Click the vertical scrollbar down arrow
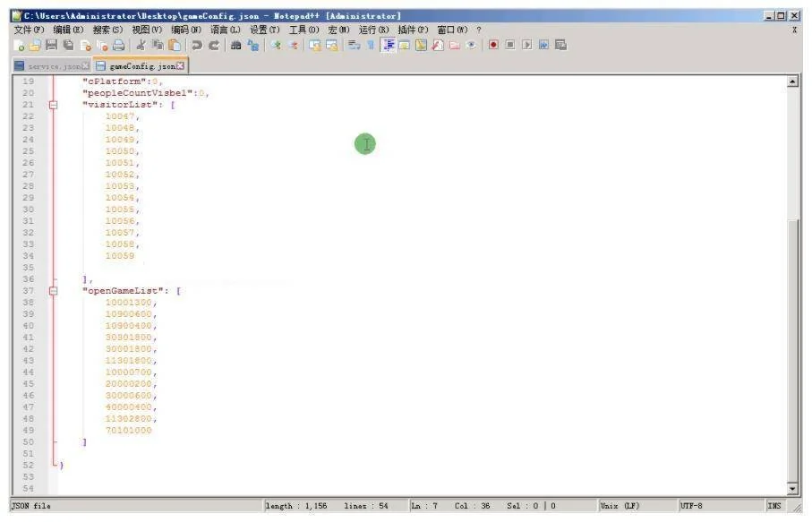812x522 pixels. coord(791,489)
